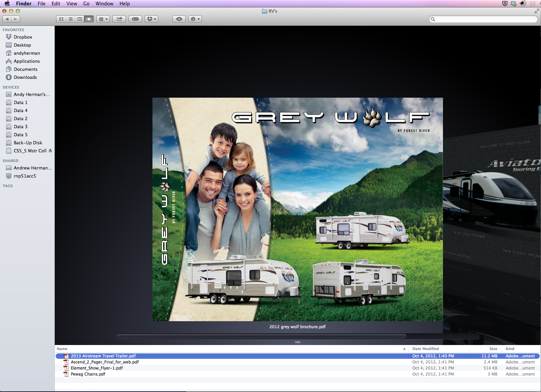This screenshot has width=541, height=392.
Task: Open Applications in the sidebar
Action: click(27, 61)
